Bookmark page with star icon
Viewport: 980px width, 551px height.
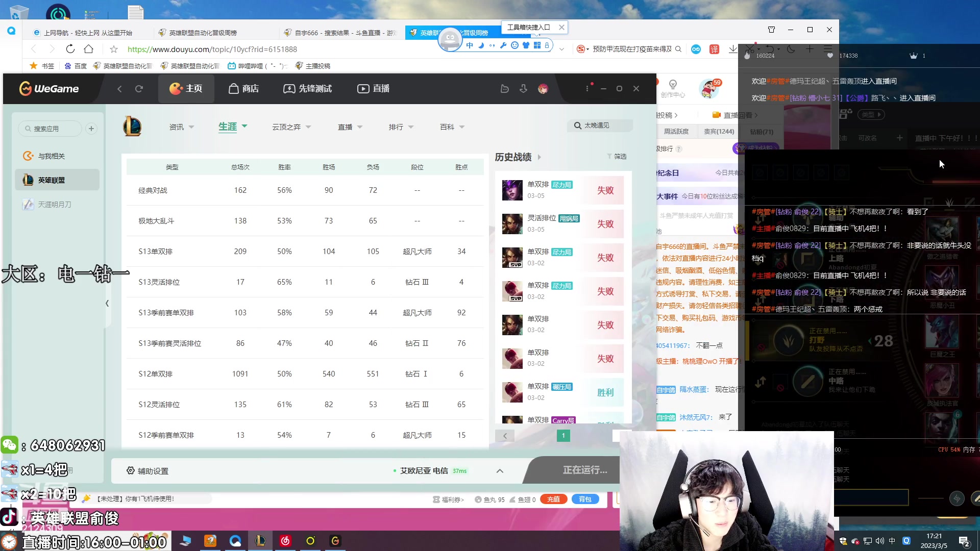click(114, 49)
